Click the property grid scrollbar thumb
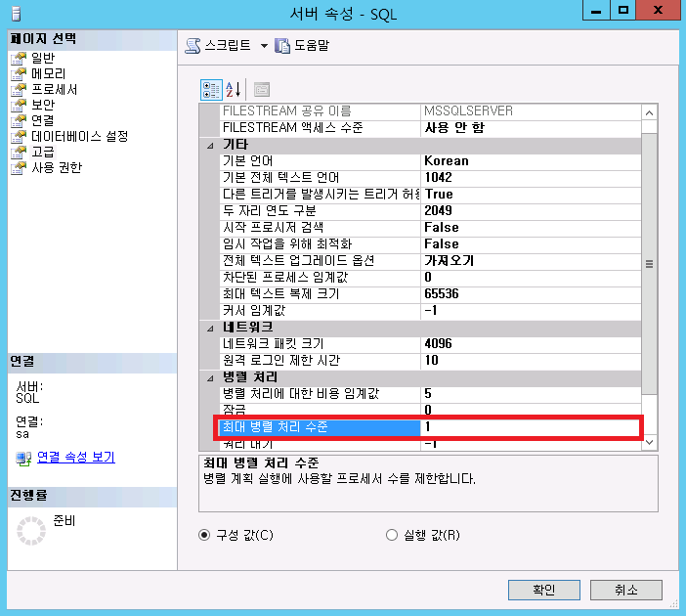 pos(649,264)
